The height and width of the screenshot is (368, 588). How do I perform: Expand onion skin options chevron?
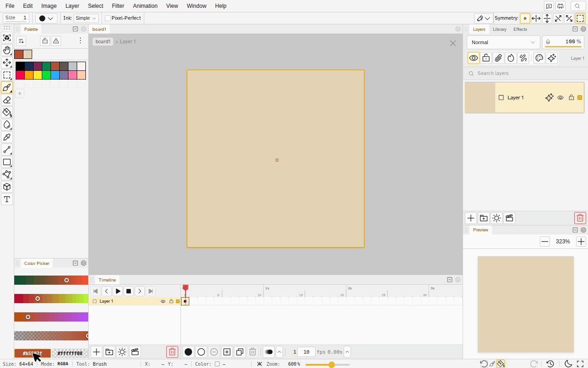coord(279,352)
